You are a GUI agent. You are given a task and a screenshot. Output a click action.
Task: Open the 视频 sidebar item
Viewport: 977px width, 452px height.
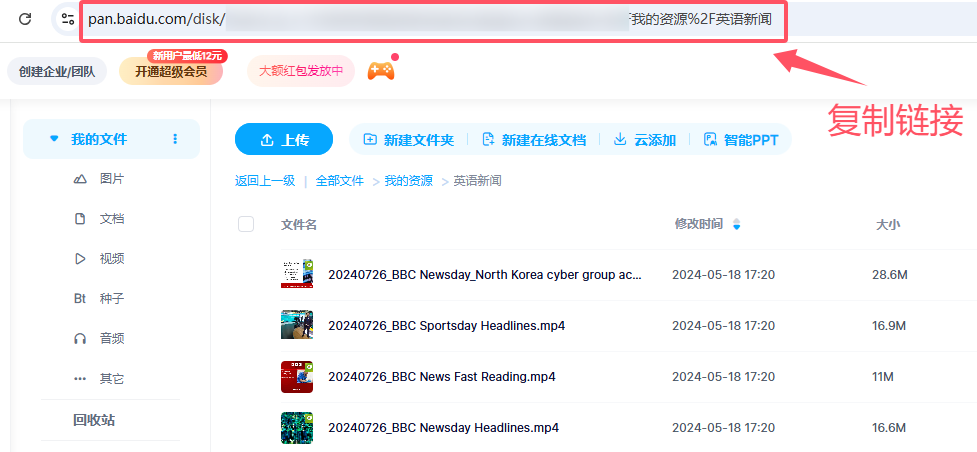[x=112, y=259]
